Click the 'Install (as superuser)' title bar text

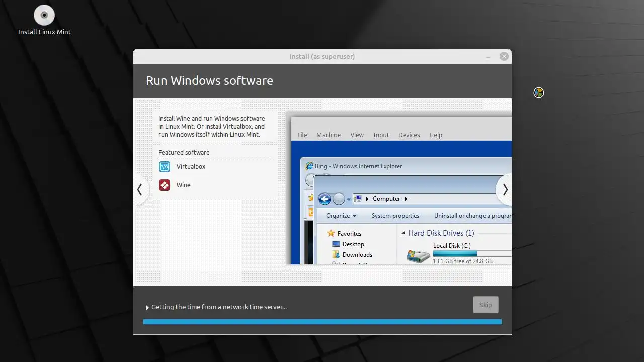point(323,57)
